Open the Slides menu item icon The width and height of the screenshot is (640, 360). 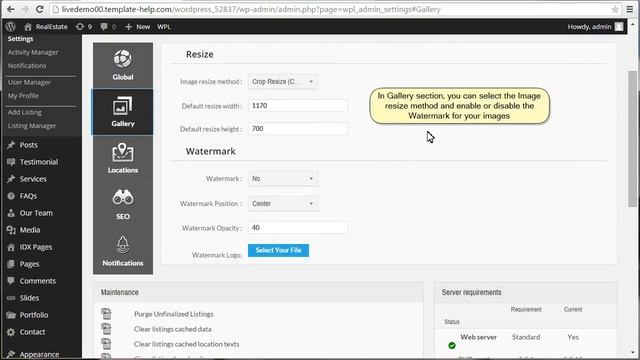point(11,298)
